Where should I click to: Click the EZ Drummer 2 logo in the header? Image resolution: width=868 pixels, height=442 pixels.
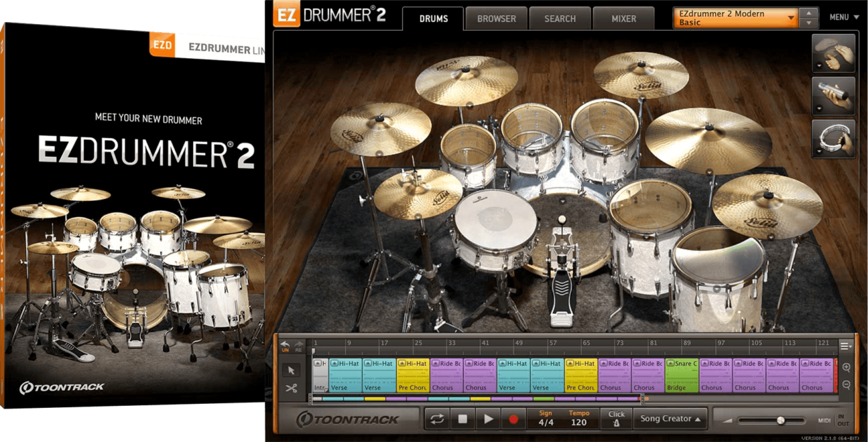click(x=330, y=15)
